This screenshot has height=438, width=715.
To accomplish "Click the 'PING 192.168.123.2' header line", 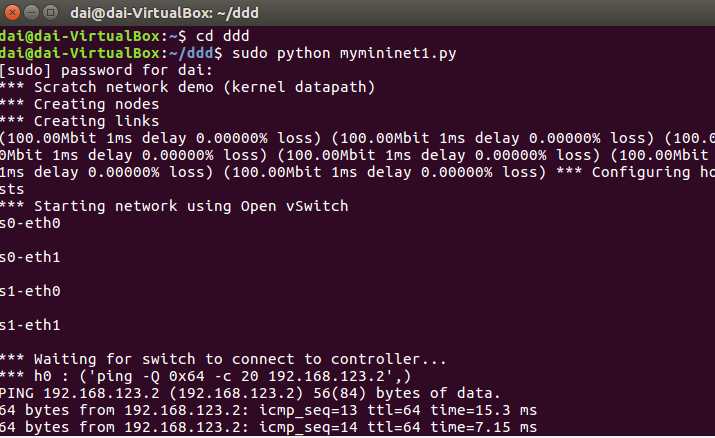I will 250,393.
